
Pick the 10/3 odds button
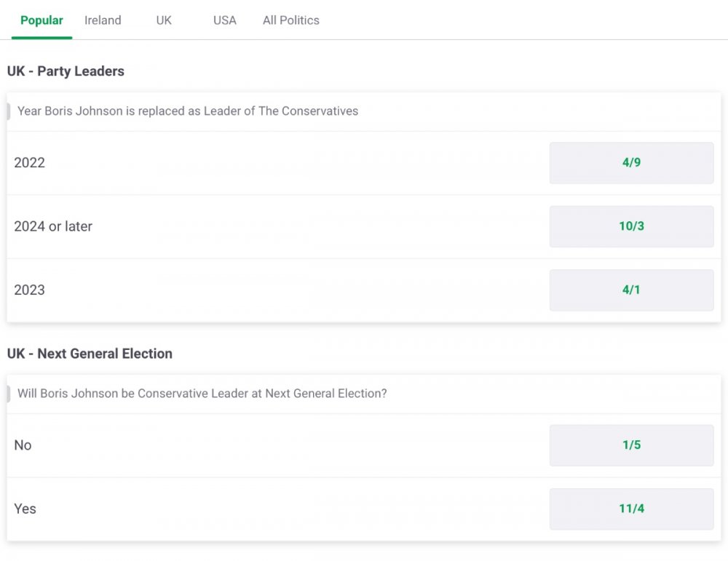[x=631, y=226]
